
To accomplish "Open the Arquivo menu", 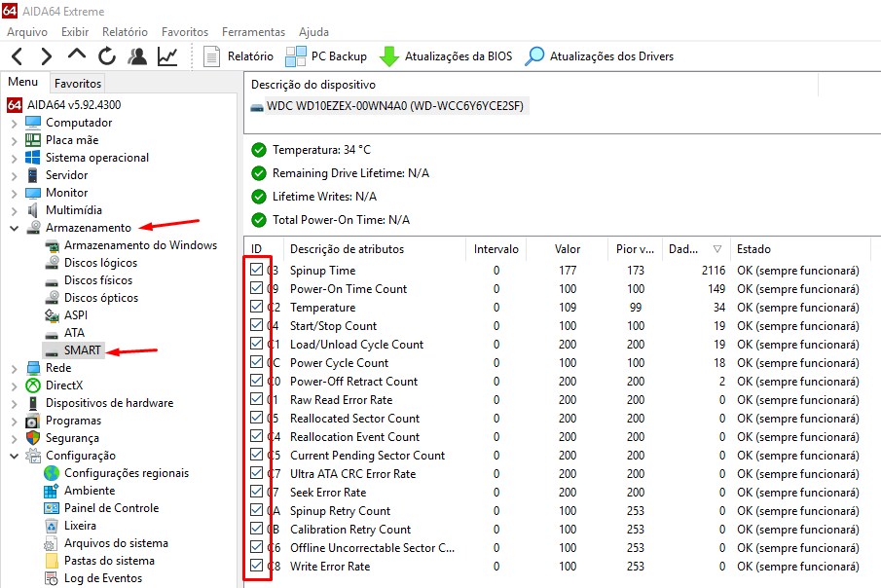I will click(x=27, y=32).
